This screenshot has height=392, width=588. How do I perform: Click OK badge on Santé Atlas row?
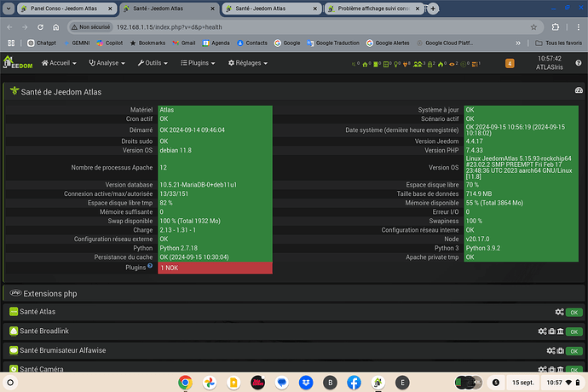coord(574,312)
